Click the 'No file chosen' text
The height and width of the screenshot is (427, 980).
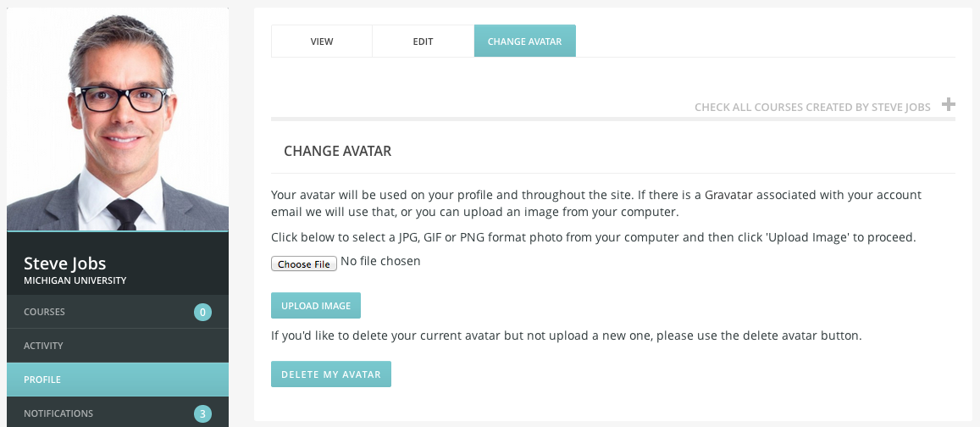(380, 261)
